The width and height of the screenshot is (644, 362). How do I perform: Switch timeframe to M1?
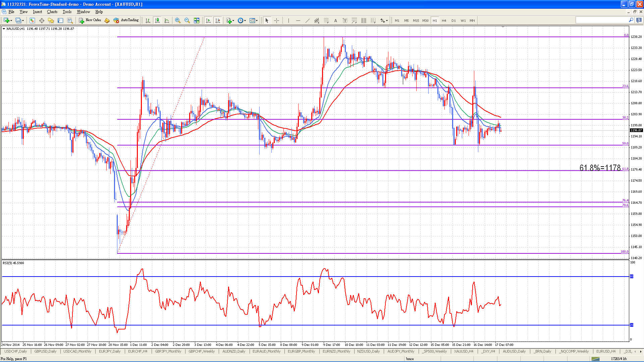[x=397, y=20]
